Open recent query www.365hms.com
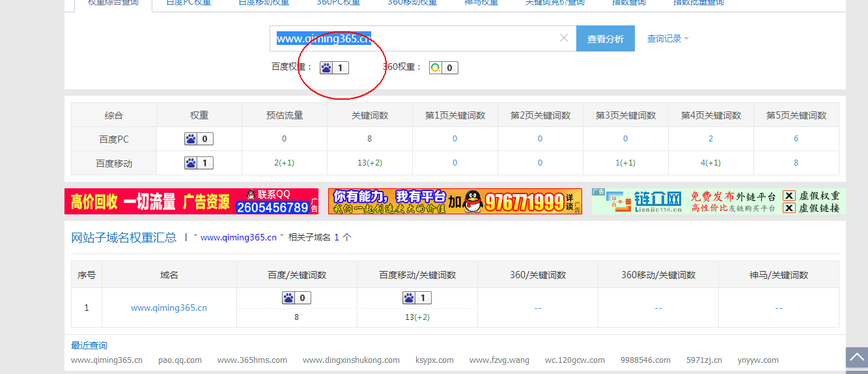The height and width of the screenshot is (374, 868). click(252, 360)
